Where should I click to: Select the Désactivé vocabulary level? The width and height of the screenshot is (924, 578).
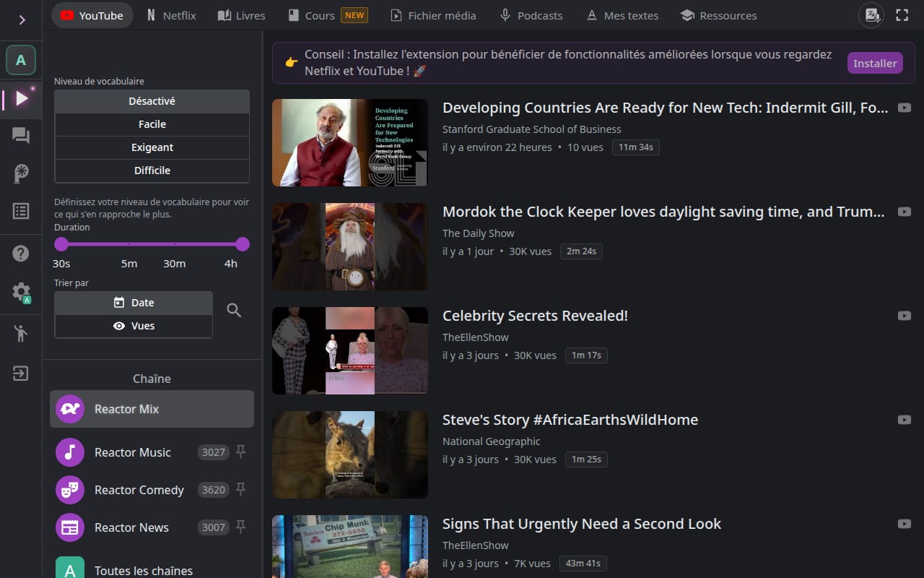click(152, 101)
